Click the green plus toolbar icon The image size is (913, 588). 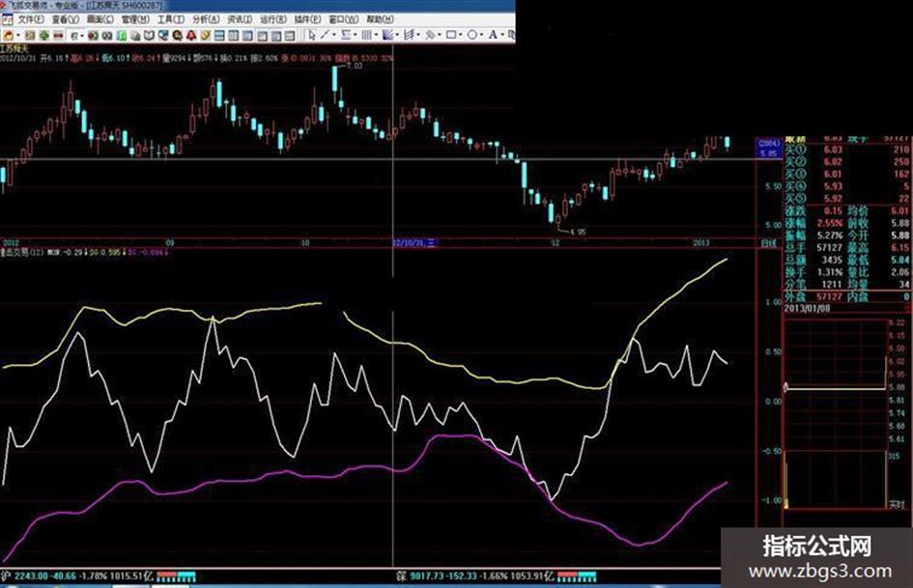(43, 36)
